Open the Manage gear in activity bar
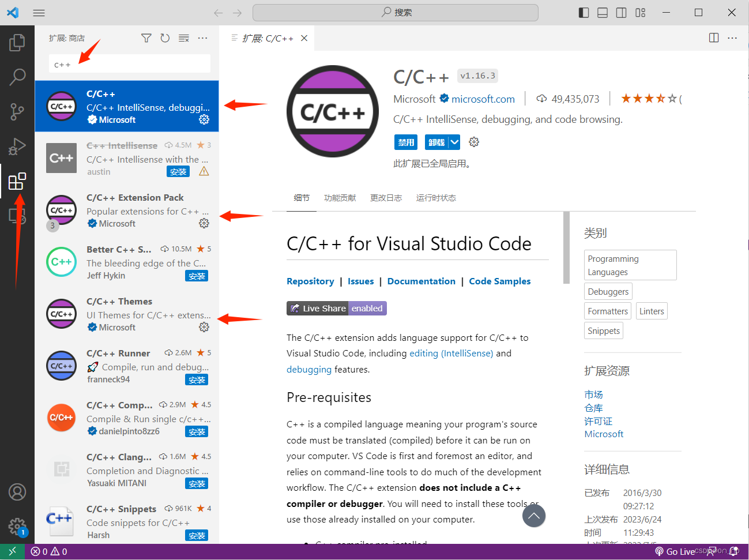The image size is (749, 560). (x=17, y=527)
